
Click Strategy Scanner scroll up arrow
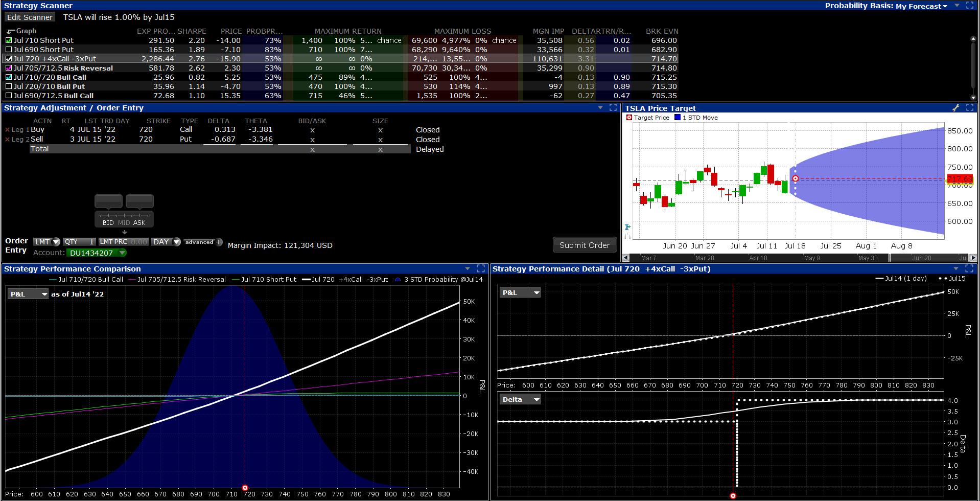[973, 39]
